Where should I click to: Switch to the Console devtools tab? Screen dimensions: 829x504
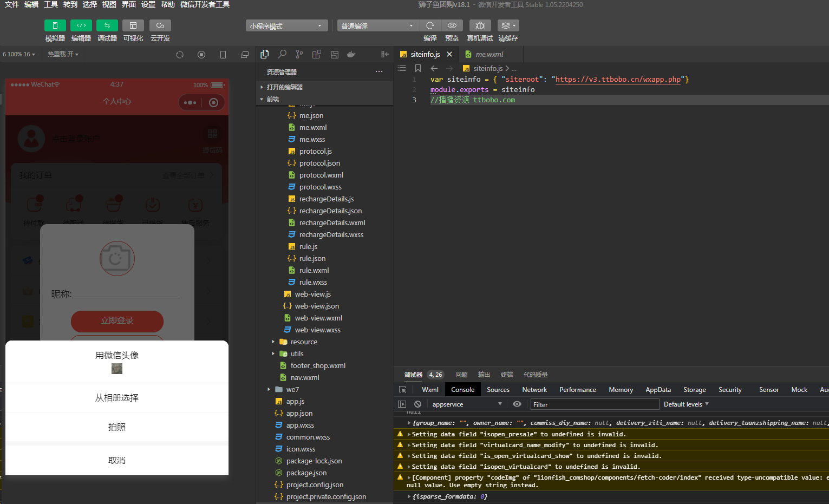463,389
